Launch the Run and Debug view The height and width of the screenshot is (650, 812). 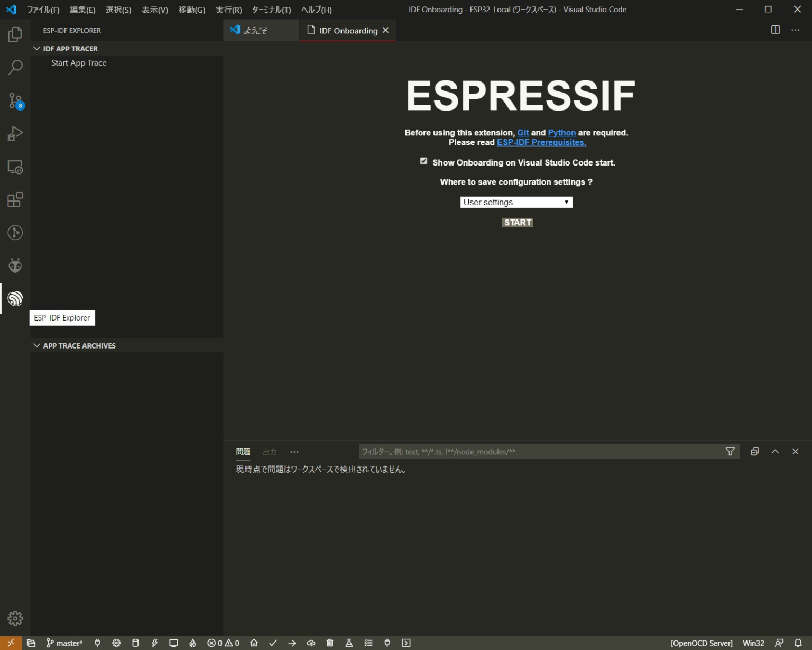15,133
